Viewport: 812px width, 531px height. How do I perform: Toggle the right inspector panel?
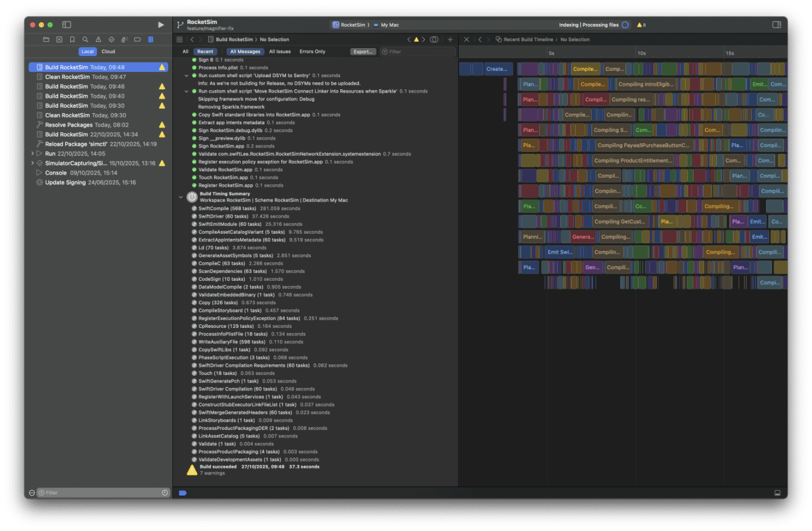[777, 25]
